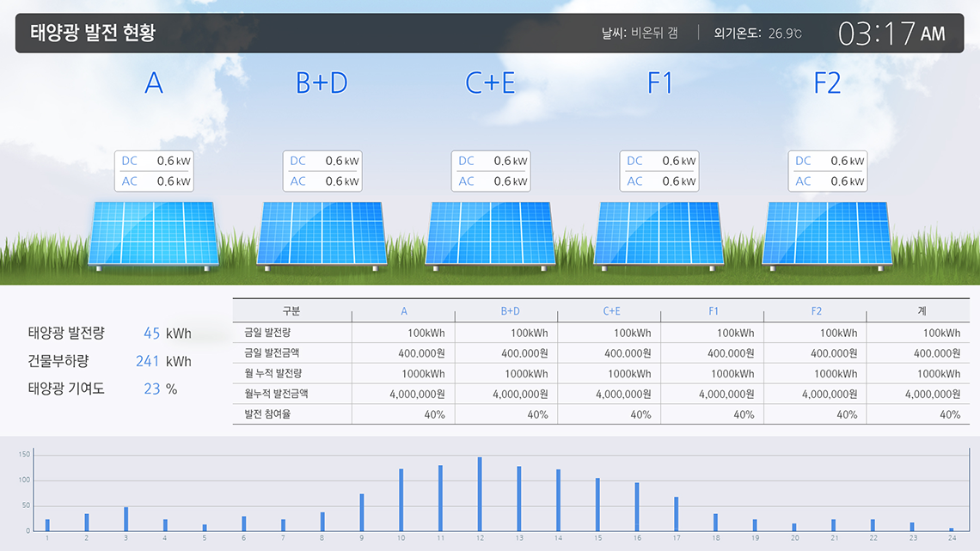Select the large F2 section heading
Image resolution: width=980 pixels, height=551 pixels.
[x=827, y=83]
